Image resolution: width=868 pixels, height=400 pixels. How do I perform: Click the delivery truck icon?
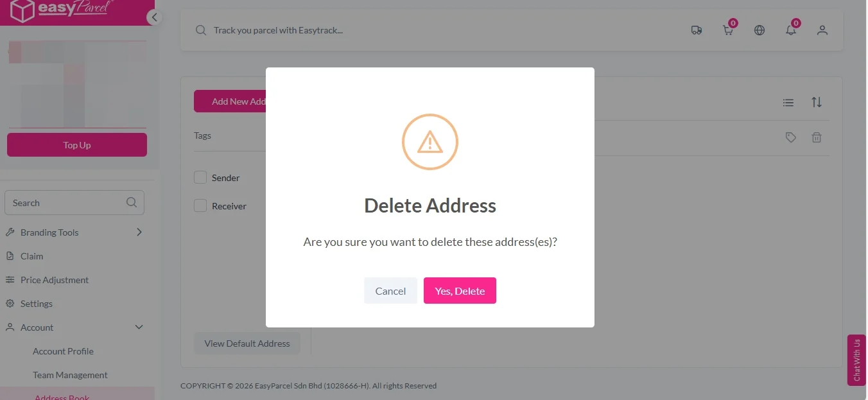pos(696,30)
